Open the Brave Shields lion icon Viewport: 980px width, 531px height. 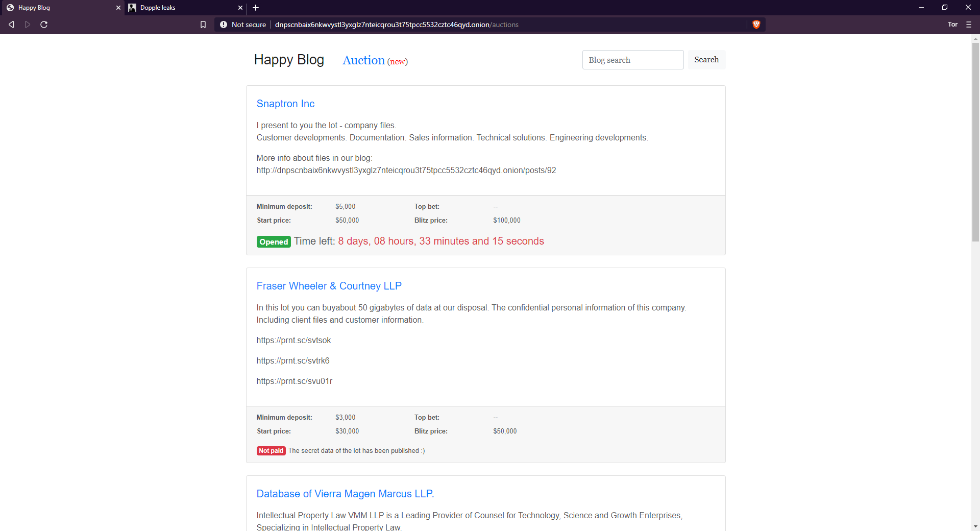(756, 25)
